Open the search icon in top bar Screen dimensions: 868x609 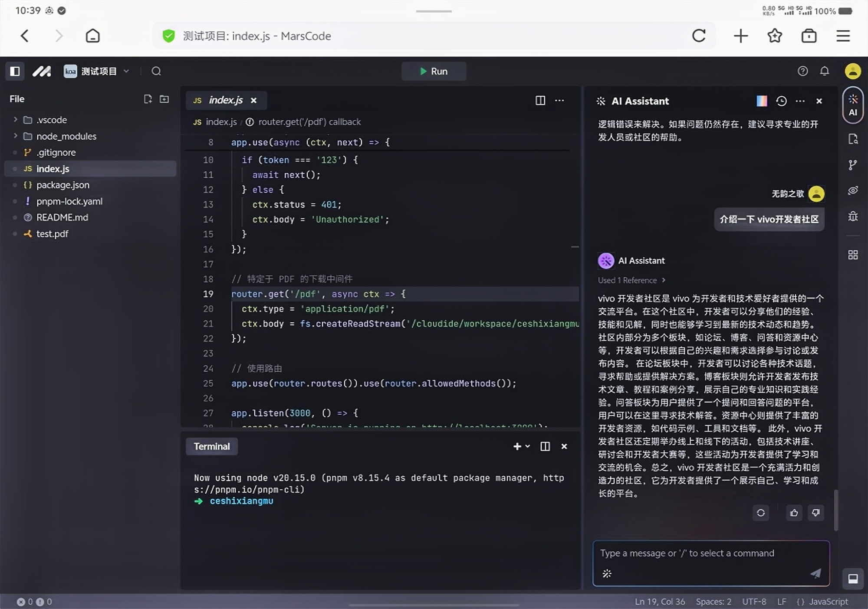[x=156, y=71]
